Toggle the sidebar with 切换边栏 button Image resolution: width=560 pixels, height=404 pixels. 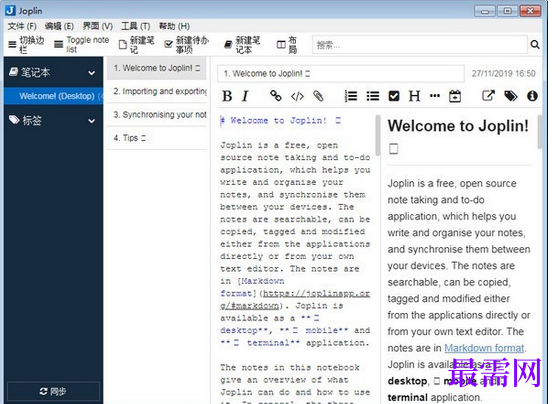click(x=26, y=45)
